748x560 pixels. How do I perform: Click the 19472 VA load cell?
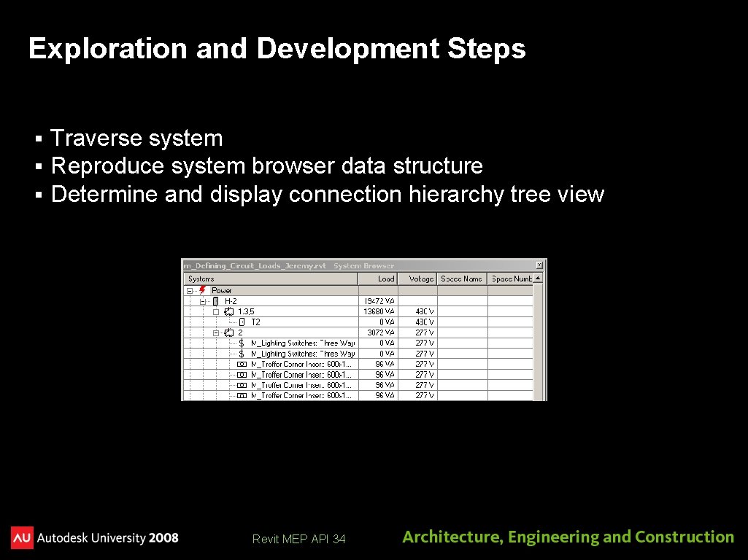(378, 300)
